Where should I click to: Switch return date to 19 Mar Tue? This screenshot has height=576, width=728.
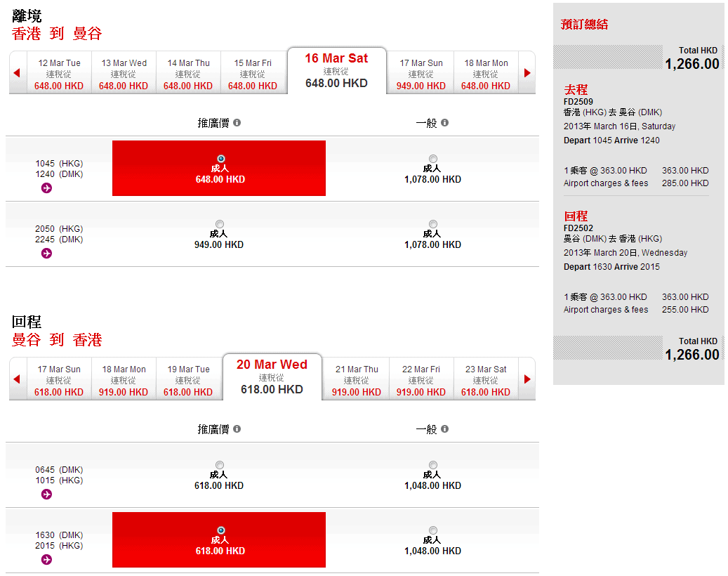[188, 380]
